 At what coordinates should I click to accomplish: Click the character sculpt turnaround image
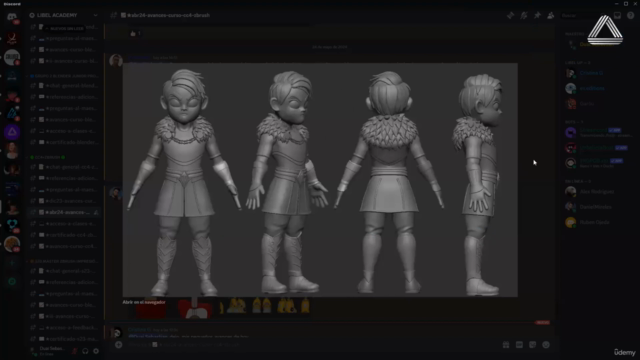(320, 180)
